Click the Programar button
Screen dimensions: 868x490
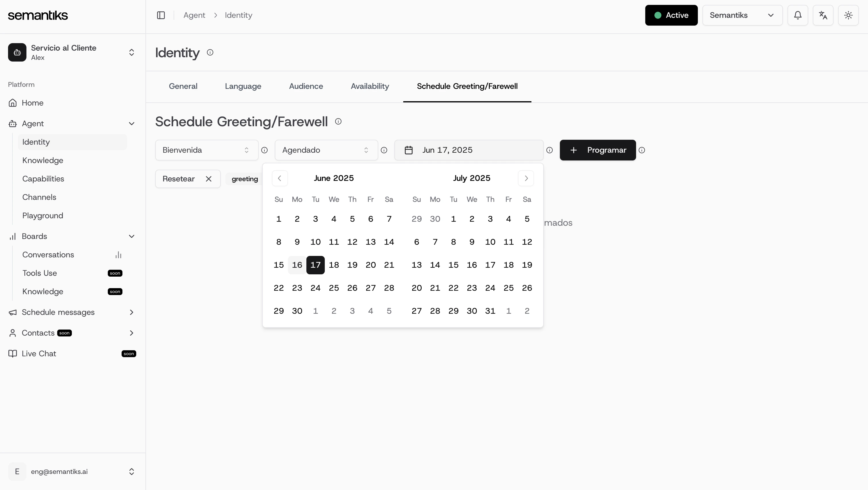tap(598, 150)
